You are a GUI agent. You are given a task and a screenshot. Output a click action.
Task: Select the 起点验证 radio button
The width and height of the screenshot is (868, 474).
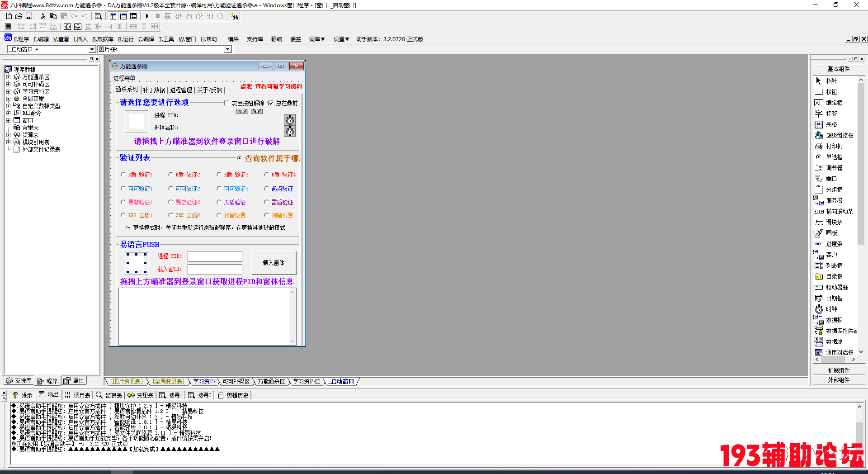[266, 188]
